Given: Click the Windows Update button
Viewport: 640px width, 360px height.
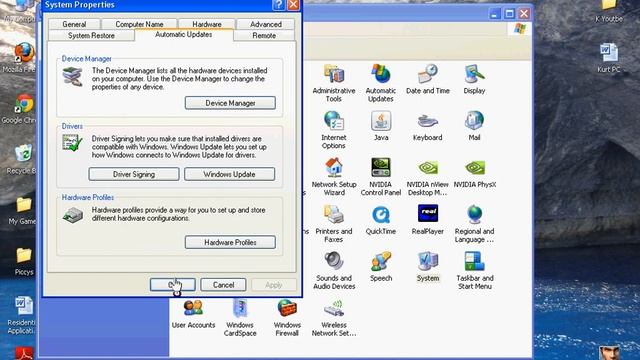Looking at the screenshot, I should click(229, 174).
